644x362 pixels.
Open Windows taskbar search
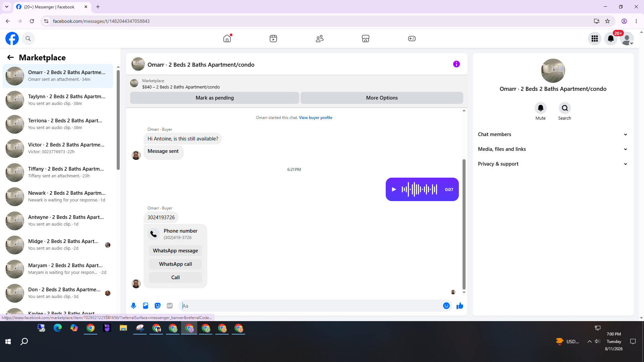pos(24,342)
